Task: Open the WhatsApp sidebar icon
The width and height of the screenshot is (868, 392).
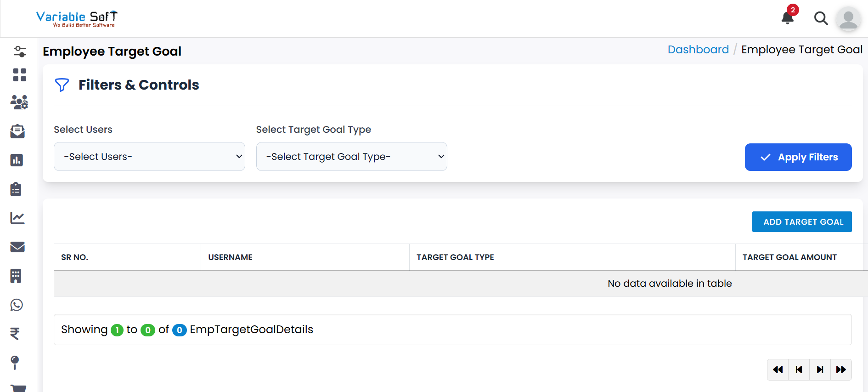Action: [x=17, y=305]
